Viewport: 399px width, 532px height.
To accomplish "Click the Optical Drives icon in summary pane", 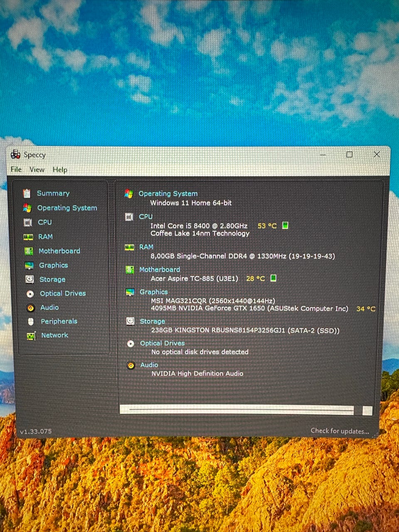I will tap(131, 344).
